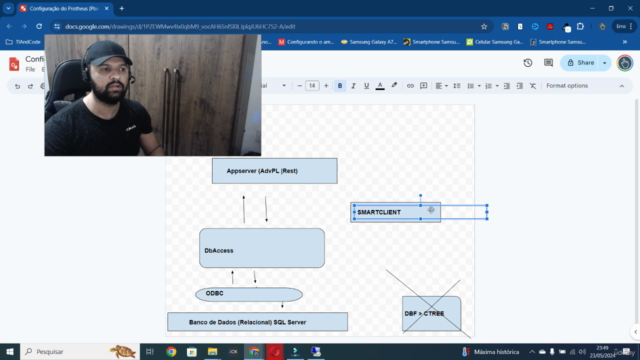
Task: Show hidden system tray icons
Action: [x=532, y=351]
